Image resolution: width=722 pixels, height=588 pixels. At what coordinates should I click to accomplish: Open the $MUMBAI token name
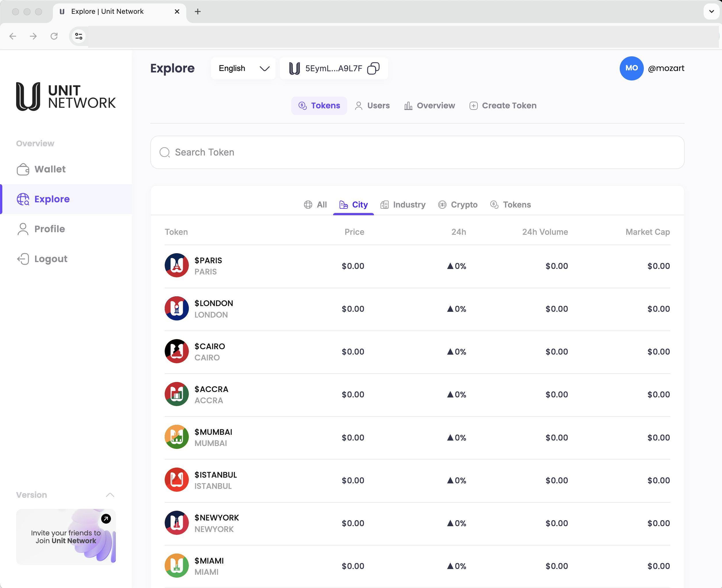(x=213, y=432)
